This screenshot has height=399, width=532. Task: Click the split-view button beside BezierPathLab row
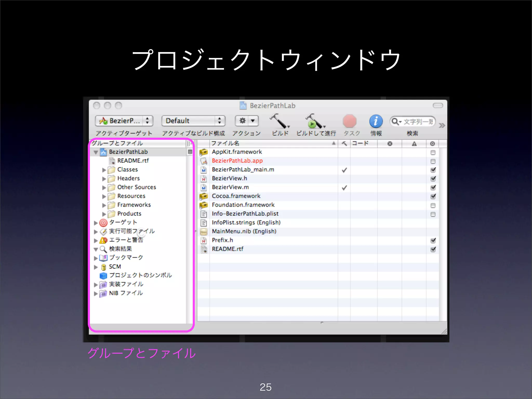pyautogui.click(x=190, y=152)
